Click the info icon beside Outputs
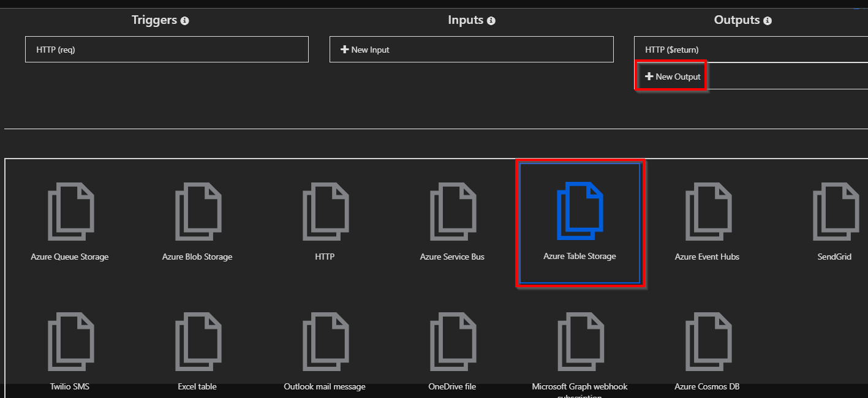The width and height of the screenshot is (868, 398). click(768, 21)
